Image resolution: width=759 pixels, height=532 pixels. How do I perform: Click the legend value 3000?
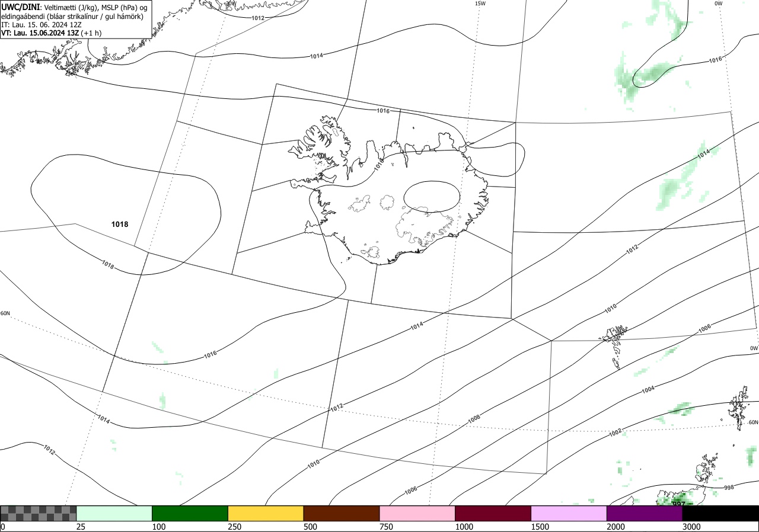(x=691, y=527)
